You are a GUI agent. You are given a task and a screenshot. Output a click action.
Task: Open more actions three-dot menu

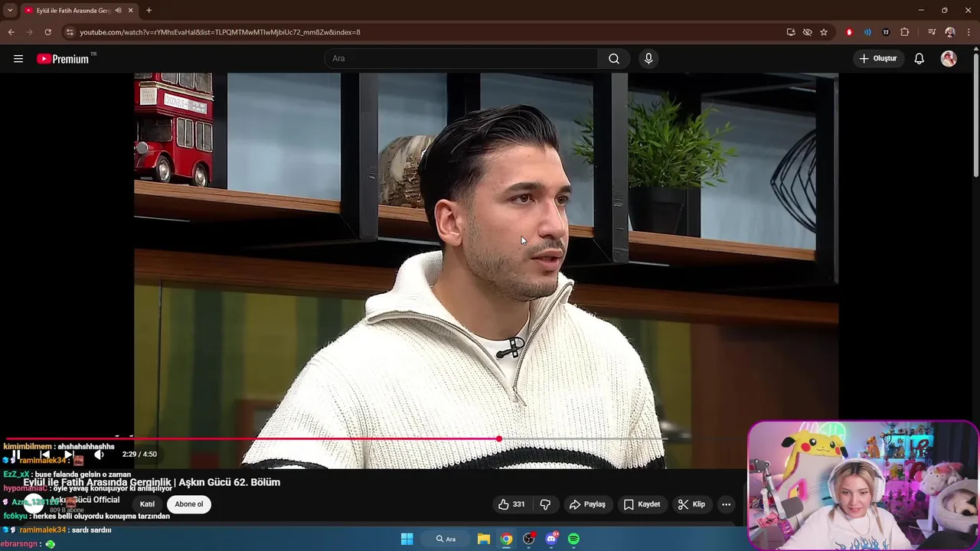click(726, 504)
